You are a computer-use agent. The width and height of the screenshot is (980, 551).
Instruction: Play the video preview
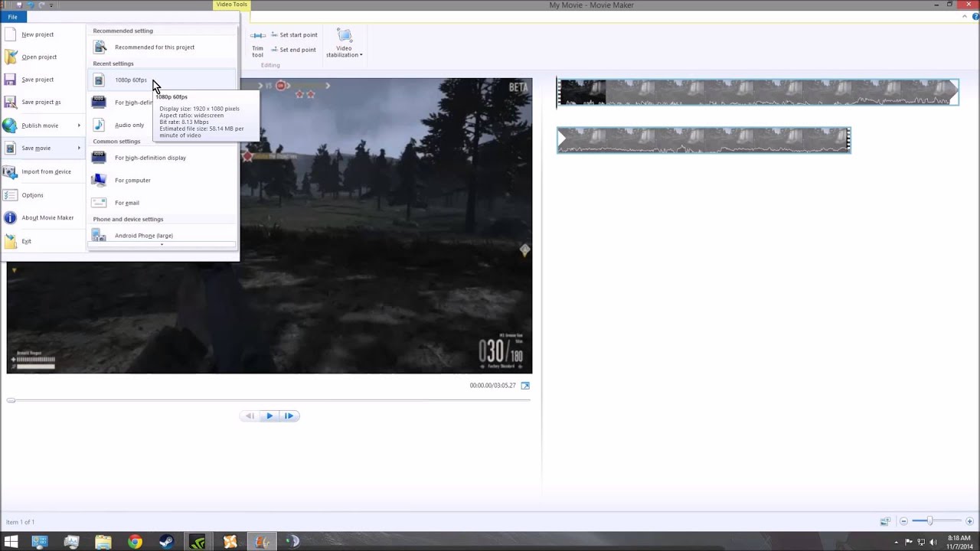coord(269,416)
